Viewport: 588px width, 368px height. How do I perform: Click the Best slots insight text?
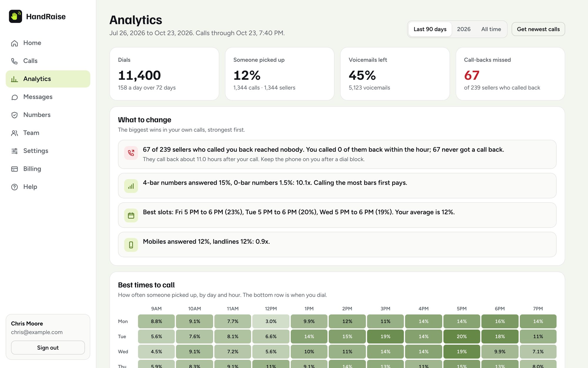click(299, 212)
